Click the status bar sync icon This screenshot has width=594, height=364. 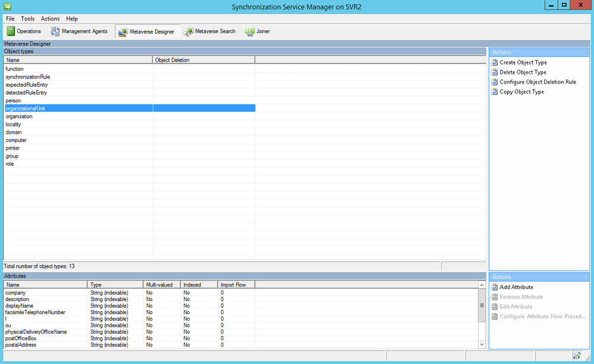point(577,356)
